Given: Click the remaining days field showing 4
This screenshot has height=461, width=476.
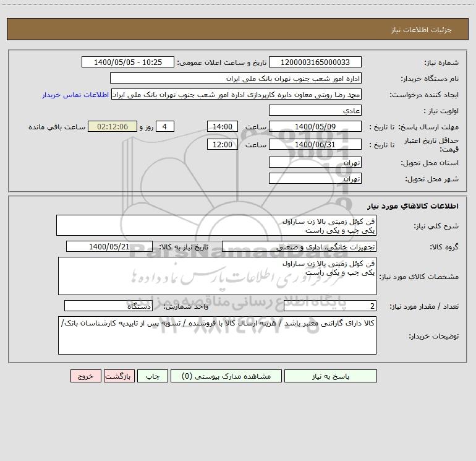Looking at the screenshot, I should pos(165,126).
